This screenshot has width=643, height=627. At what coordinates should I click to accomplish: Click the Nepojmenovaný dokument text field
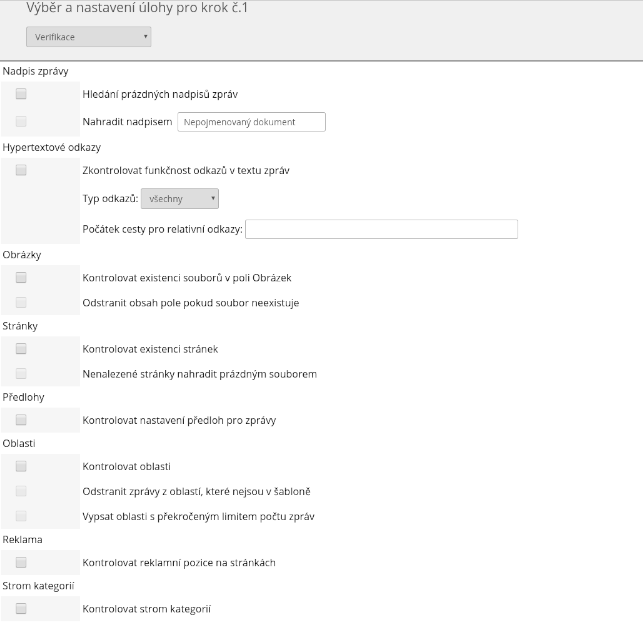[x=251, y=122]
